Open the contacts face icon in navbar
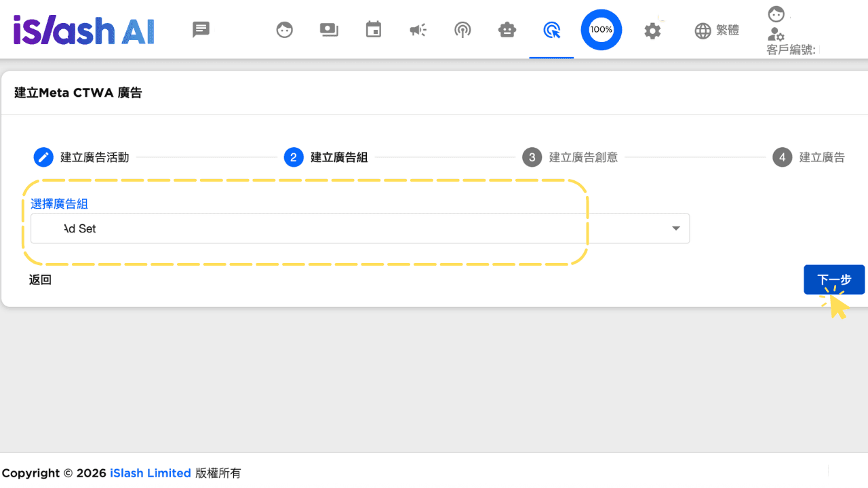This screenshot has height=488, width=868. [x=285, y=30]
